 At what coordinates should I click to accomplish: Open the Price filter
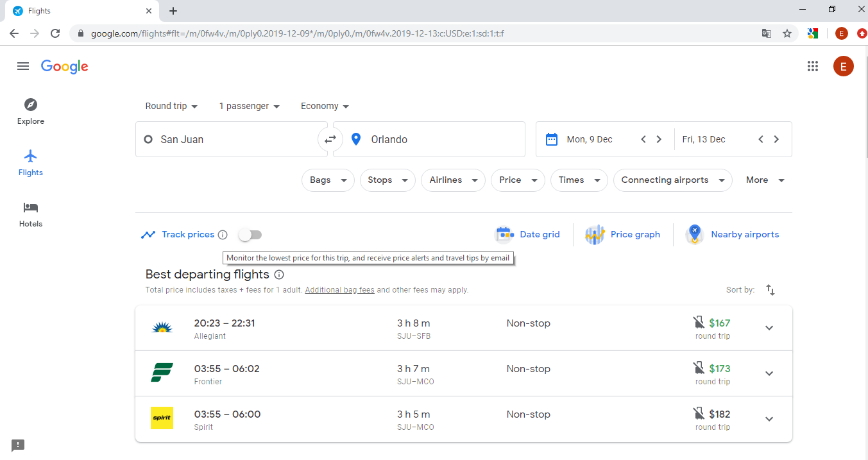[x=518, y=180]
